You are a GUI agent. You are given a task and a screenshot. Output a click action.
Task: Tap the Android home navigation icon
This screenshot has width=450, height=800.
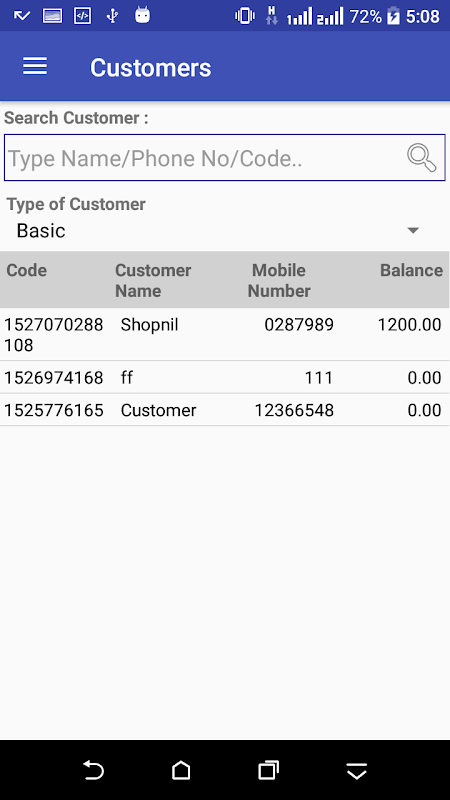(x=181, y=770)
